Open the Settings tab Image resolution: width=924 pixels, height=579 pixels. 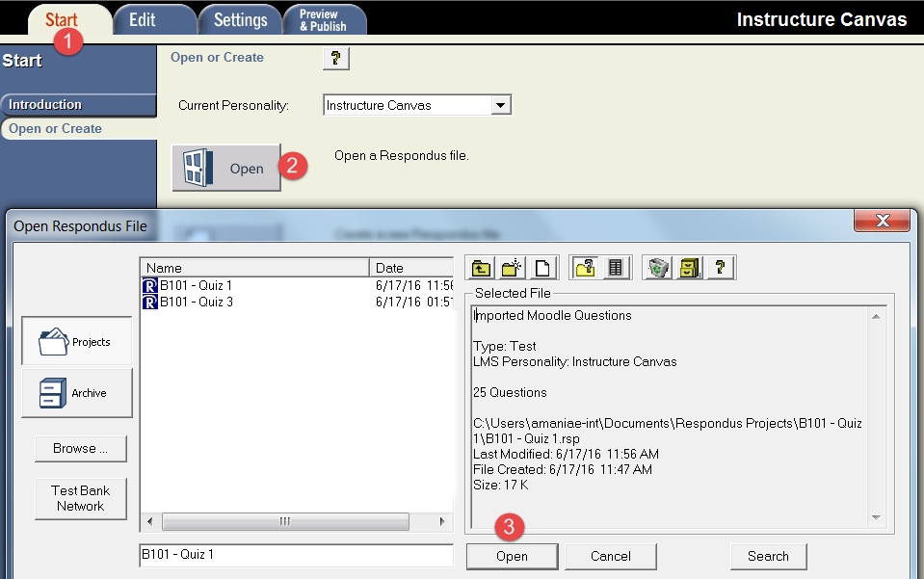pyautogui.click(x=241, y=20)
